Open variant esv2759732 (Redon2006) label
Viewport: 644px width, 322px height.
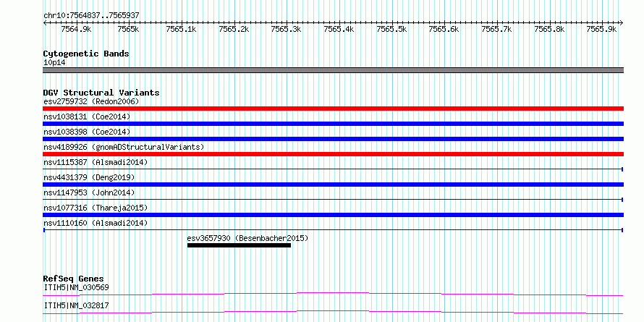coord(91,101)
